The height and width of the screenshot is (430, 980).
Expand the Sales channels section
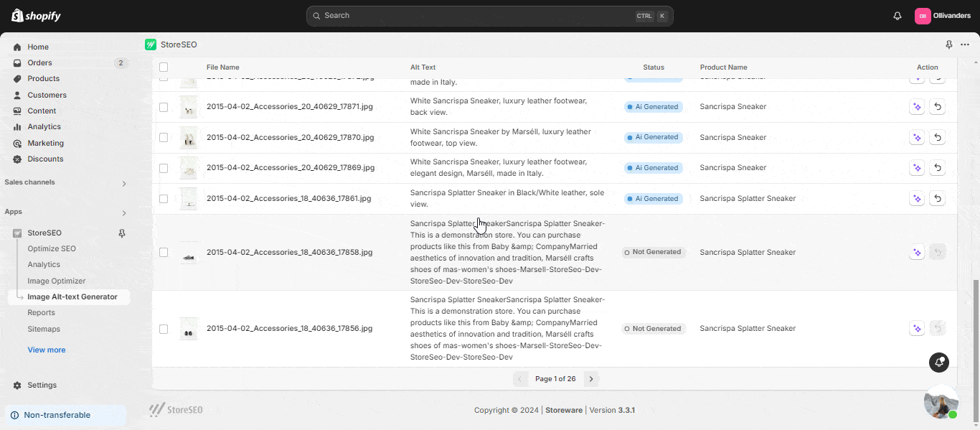pyautogui.click(x=123, y=184)
